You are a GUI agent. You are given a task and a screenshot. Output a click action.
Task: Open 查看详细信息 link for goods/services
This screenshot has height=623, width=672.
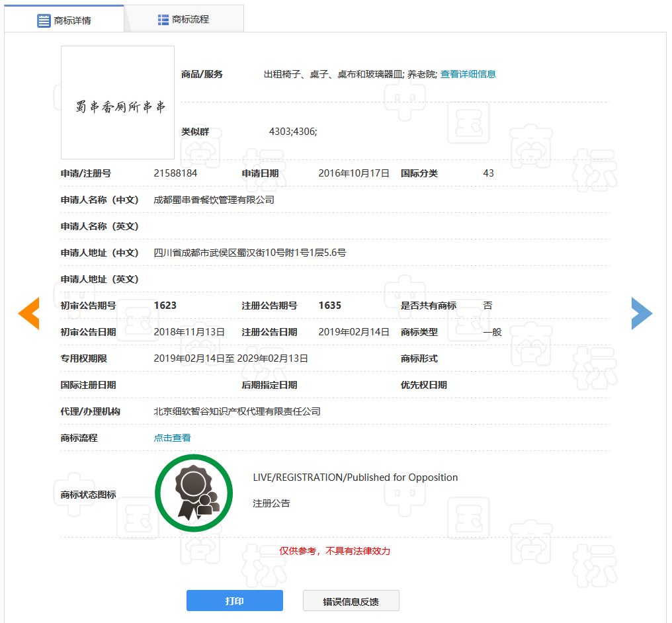click(468, 74)
